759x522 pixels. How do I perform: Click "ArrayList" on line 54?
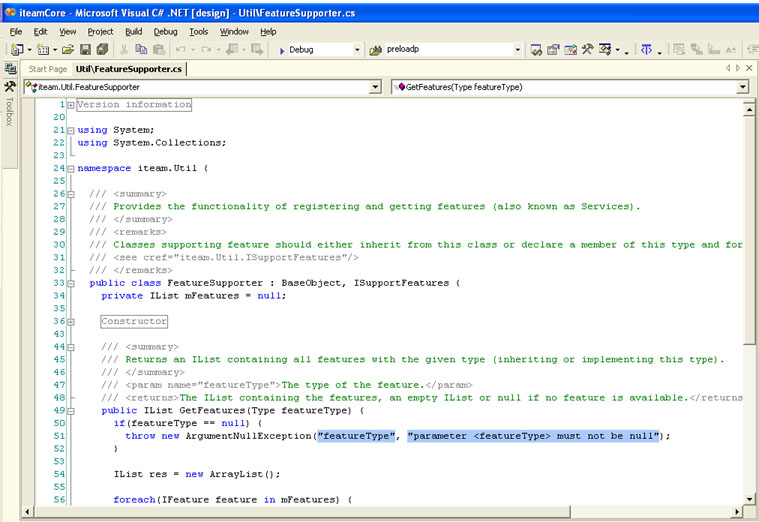tap(236, 475)
